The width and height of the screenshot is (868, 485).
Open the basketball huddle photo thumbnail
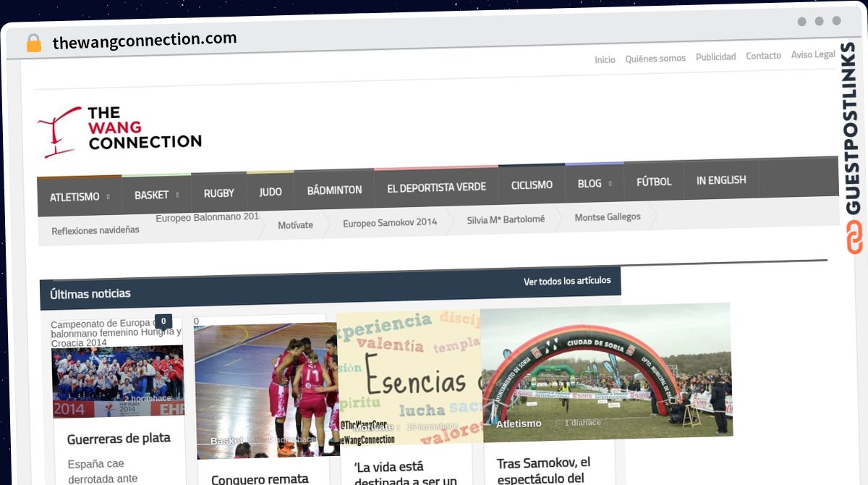tap(265, 391)
